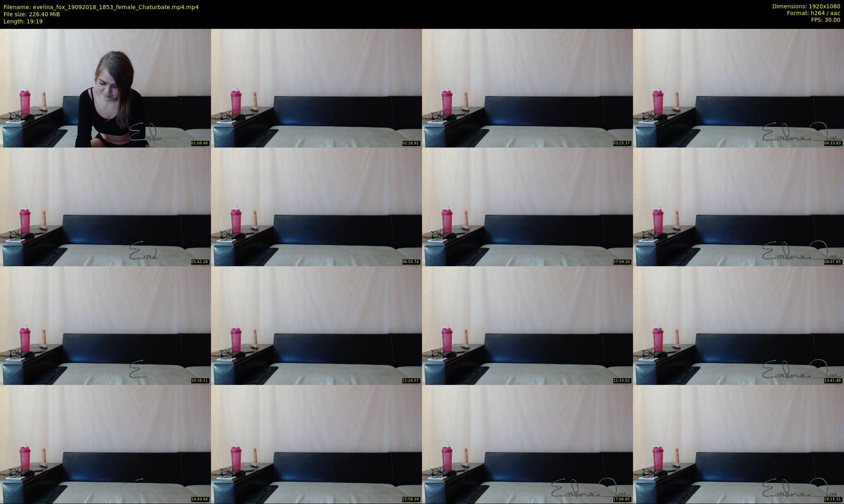Click the thumbnail timestamped 07:59.20
Screen dimensions: 844x504
527,207
